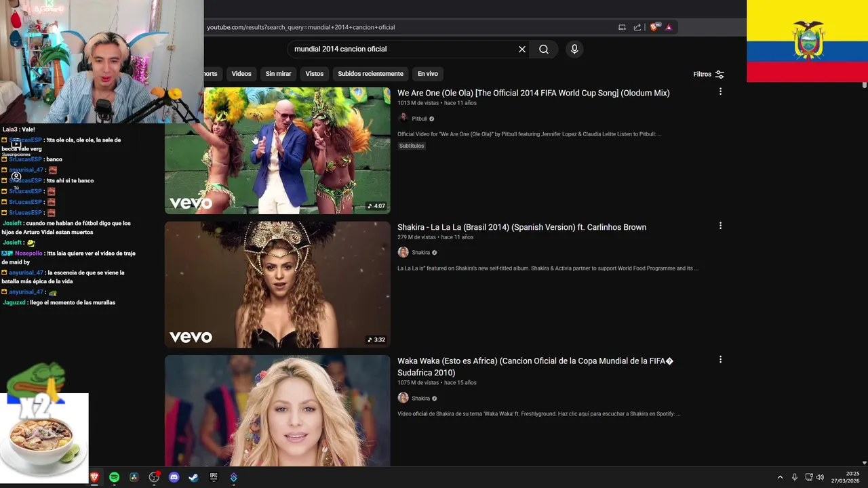Viewport: 868px width, 488px height.
Task: Play the Waka Waka thumbnail
Action: point(277,411)
